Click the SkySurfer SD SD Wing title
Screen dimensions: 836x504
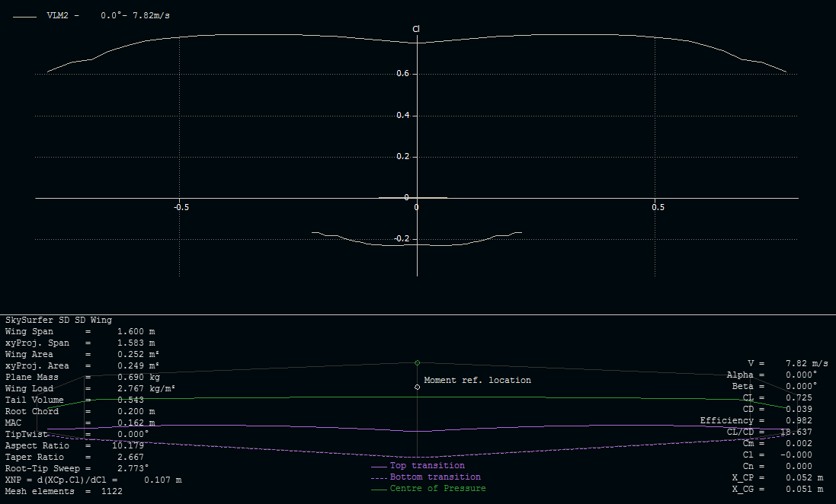[59, 321]
